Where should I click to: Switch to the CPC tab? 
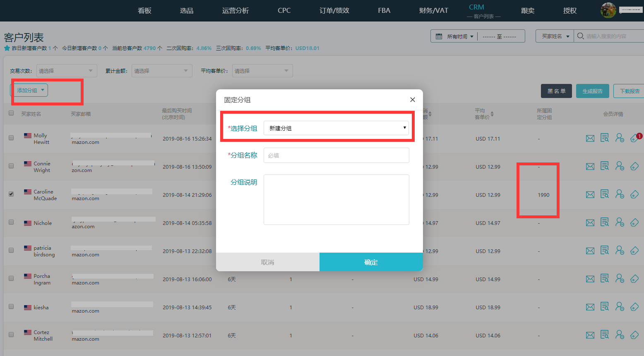[x=284, y=10]
